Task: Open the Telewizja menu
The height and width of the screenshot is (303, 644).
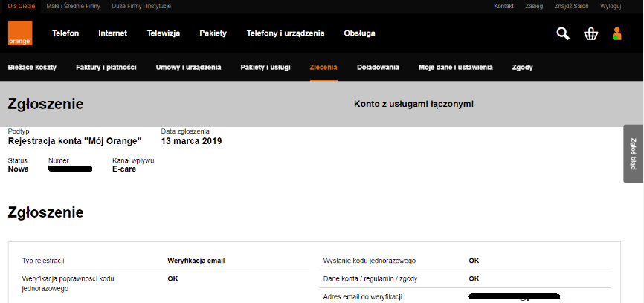Action: (164, 33)
